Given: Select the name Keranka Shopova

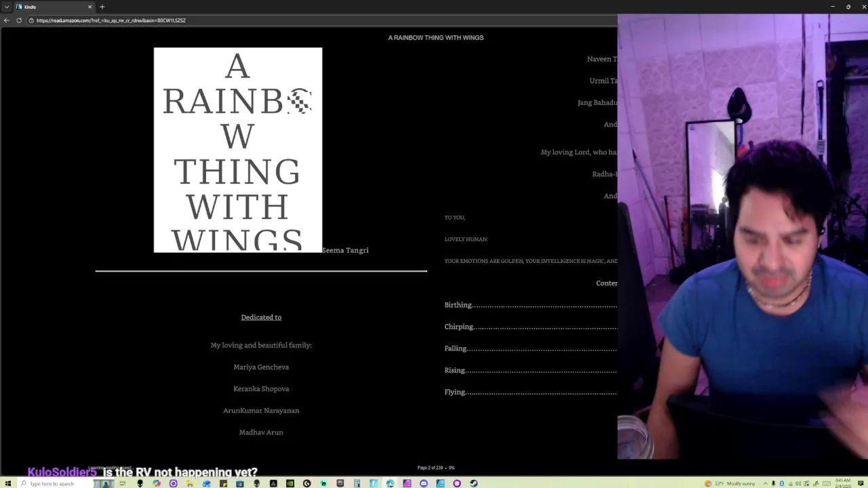Looking at the screenshot, I should [x=261, y=388].
